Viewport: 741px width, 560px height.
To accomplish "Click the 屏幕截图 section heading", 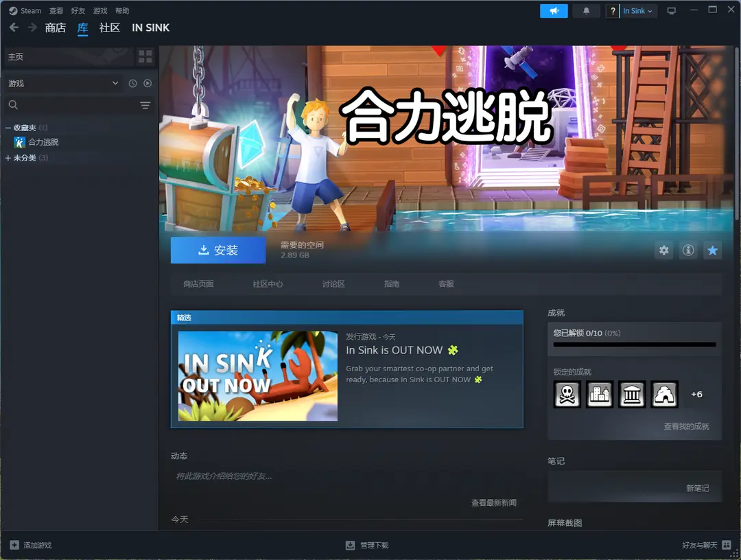I will click(x=565, y=523).
